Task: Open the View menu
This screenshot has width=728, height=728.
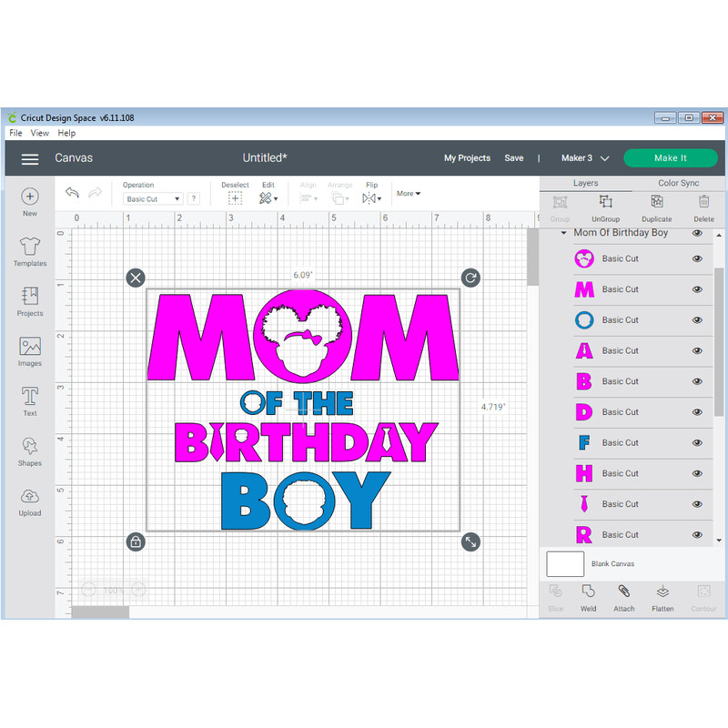Action: [x=39, y=133]
